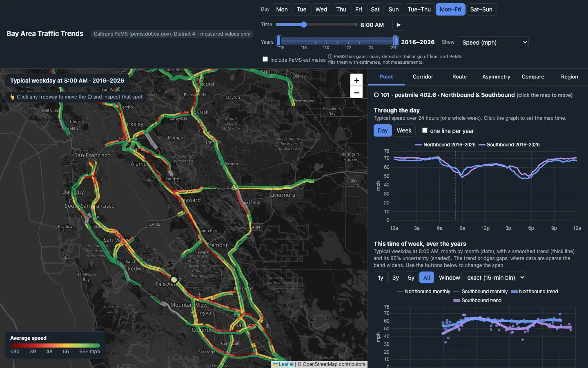The height and width of the screenshot is (368, 588).
Task: Switch to the Route tab
Action: point(459,77)
